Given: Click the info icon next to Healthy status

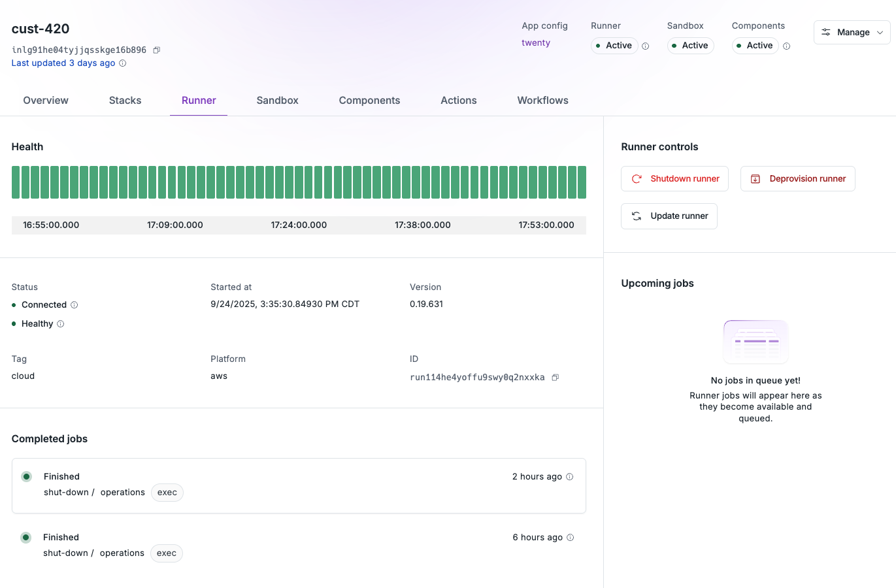Looking at the screenshot, I should tap(60, 323).
